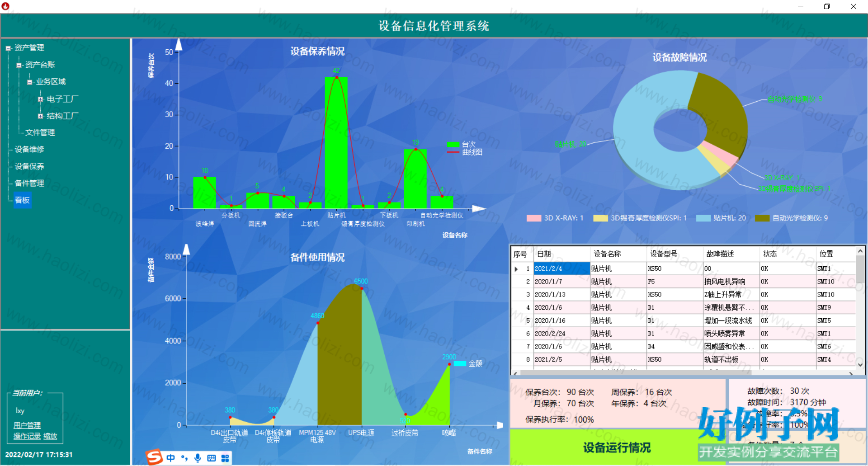Click the table scrollbar up arrow
Screen dimensions: 868x466
pyautogui.click(x=860, y=251)
